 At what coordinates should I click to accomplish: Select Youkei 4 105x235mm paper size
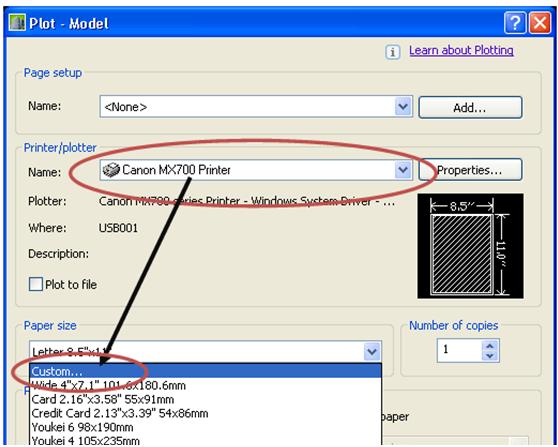coord(205,441)
